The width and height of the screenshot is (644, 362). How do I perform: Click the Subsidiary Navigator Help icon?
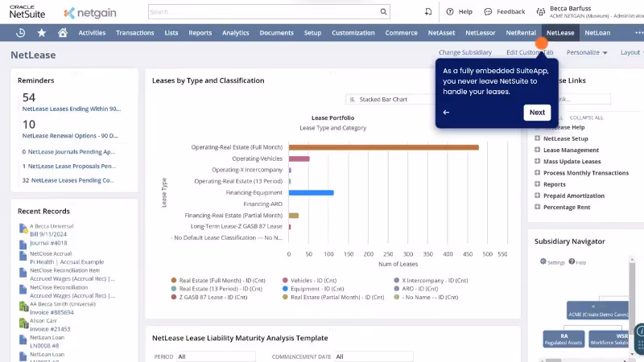click(x=572, y=261)
